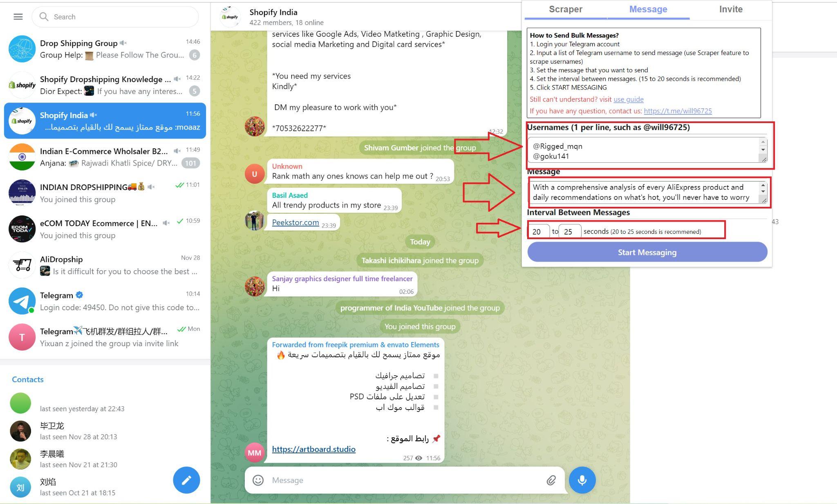
Task: Click the attachment paperclip icon
Action: tap(551, 480)
